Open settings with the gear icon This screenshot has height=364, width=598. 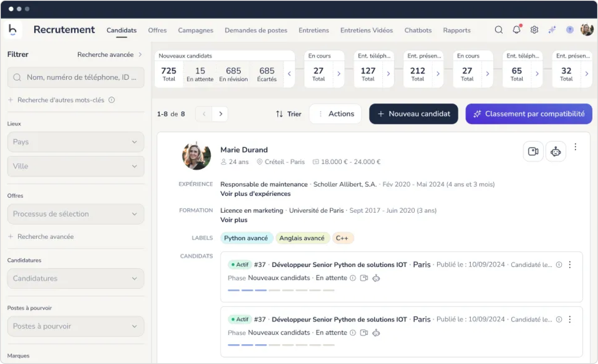(534, 30)
